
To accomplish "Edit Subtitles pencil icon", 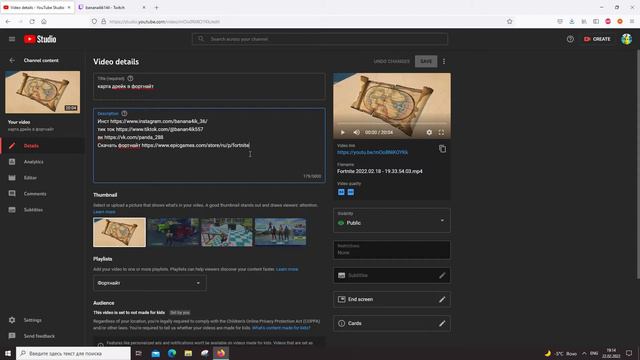I will click(442, 276).
